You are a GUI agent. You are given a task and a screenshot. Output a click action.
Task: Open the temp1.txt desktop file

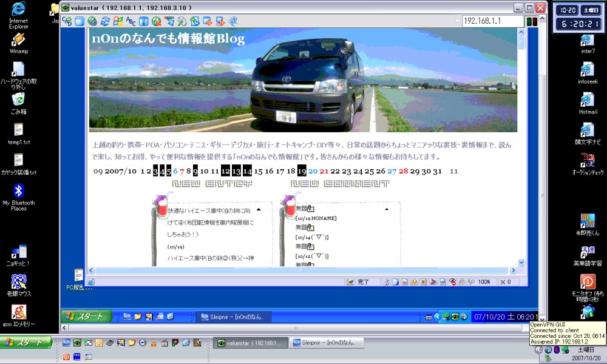tap(19, 134)
